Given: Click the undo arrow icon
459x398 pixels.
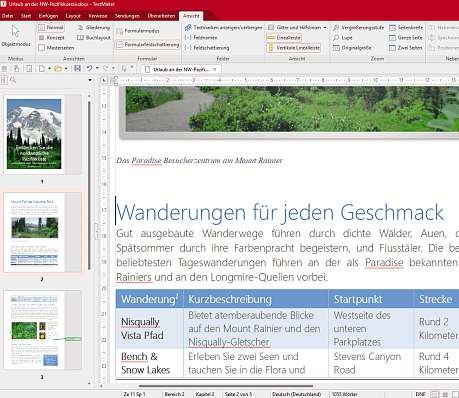Looking at the screenshot, I should point(89,69).
